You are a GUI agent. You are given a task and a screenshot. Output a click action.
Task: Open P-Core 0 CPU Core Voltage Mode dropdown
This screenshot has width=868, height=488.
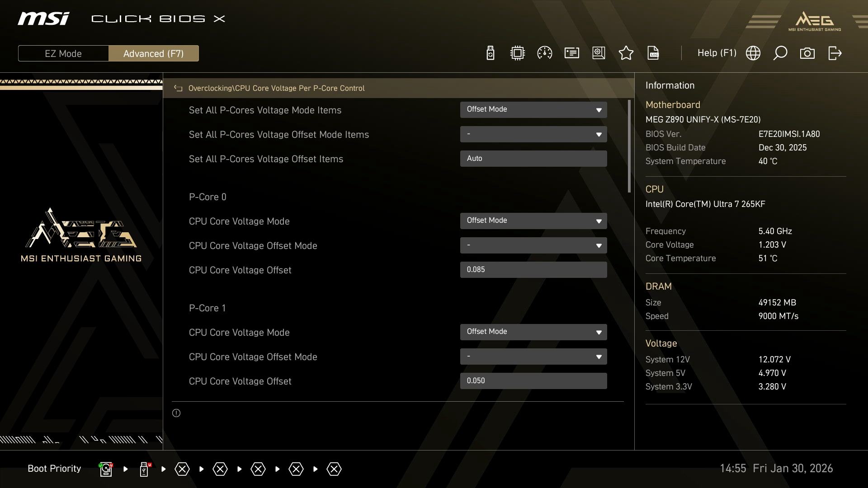pos(533,221)
